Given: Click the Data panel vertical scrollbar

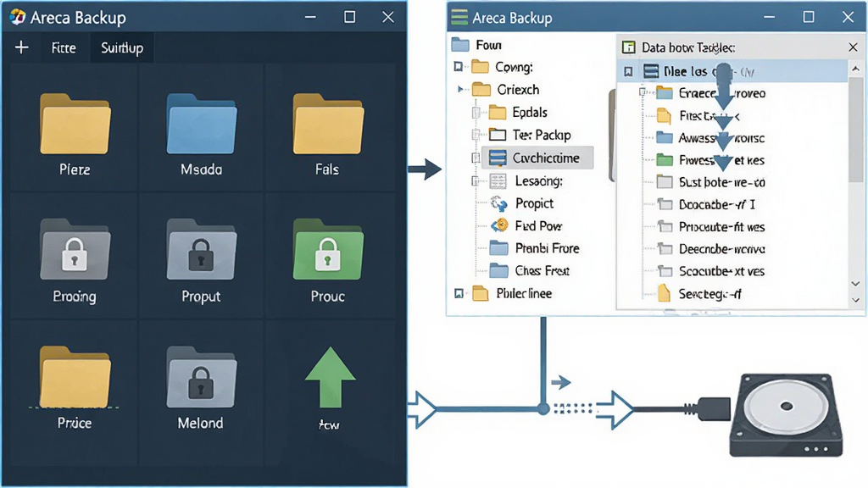Looking at the screenshot, I should 855,130.
